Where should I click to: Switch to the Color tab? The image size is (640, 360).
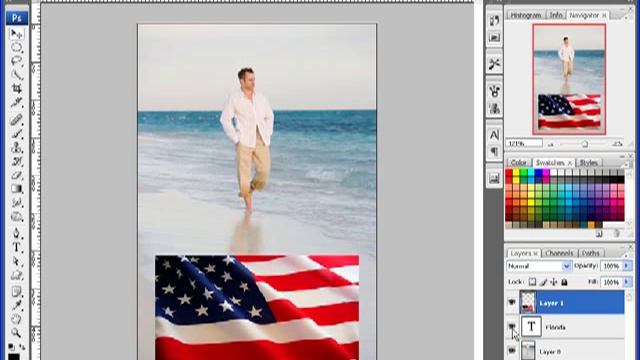pos(519,162)
